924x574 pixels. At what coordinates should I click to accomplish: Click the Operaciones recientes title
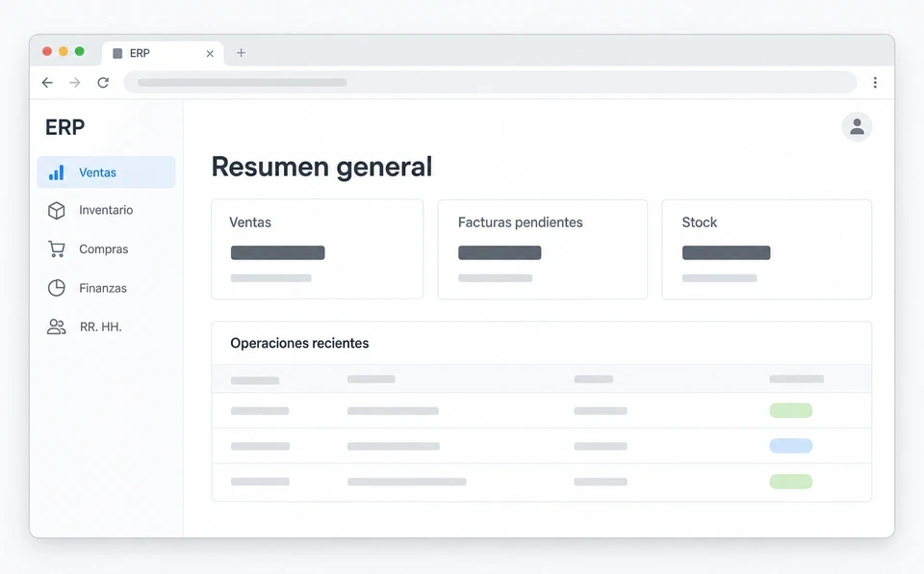tap(299, 343)
